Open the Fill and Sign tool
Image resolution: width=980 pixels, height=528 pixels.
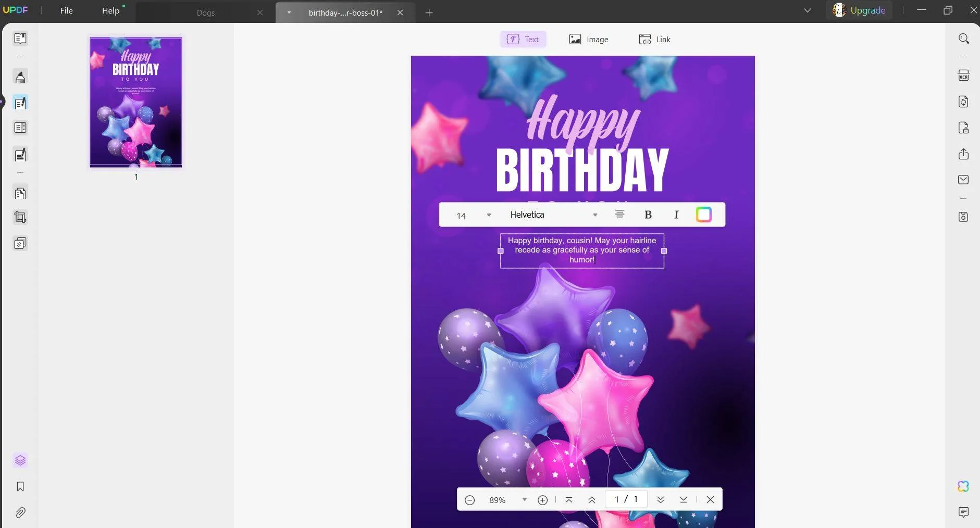(x=20, y=154)
